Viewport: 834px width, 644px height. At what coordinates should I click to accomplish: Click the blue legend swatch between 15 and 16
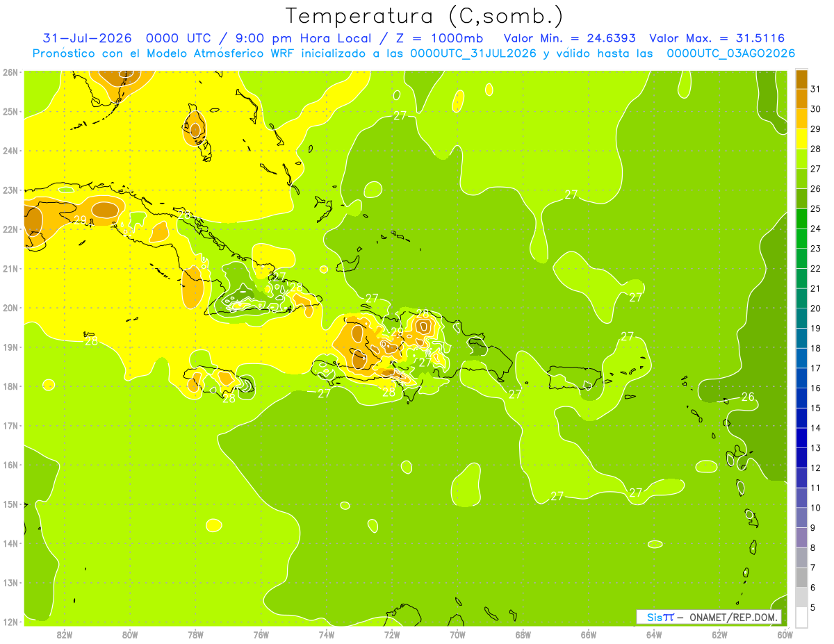coord(801,398)
